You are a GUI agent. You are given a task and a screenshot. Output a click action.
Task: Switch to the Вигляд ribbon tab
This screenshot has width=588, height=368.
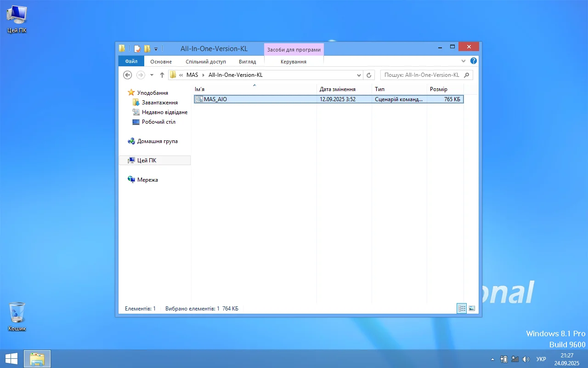(x=247, y=62)
